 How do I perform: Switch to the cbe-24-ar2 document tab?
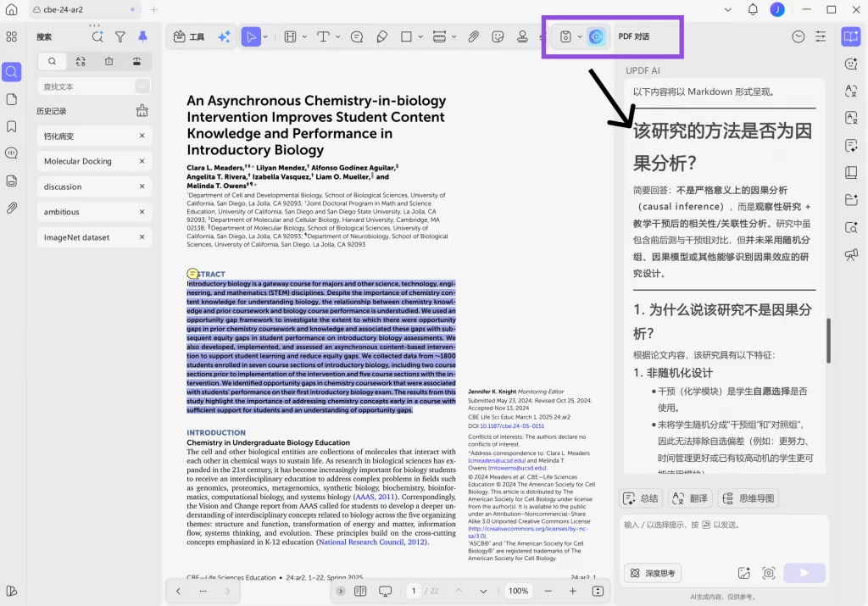pos(83,9)
